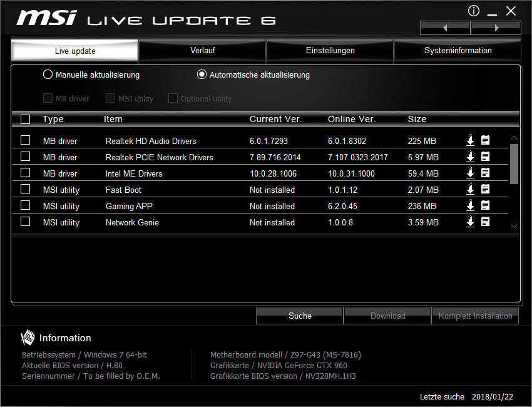Click online version 7.107.0323.2017

357,157
